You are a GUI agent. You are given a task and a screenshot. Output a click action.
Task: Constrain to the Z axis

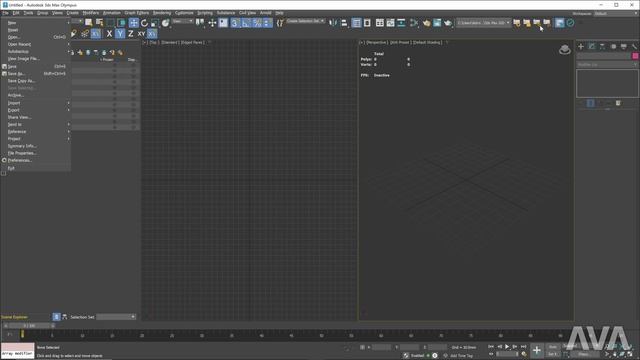pyautogui.click(x=131, y=34)
